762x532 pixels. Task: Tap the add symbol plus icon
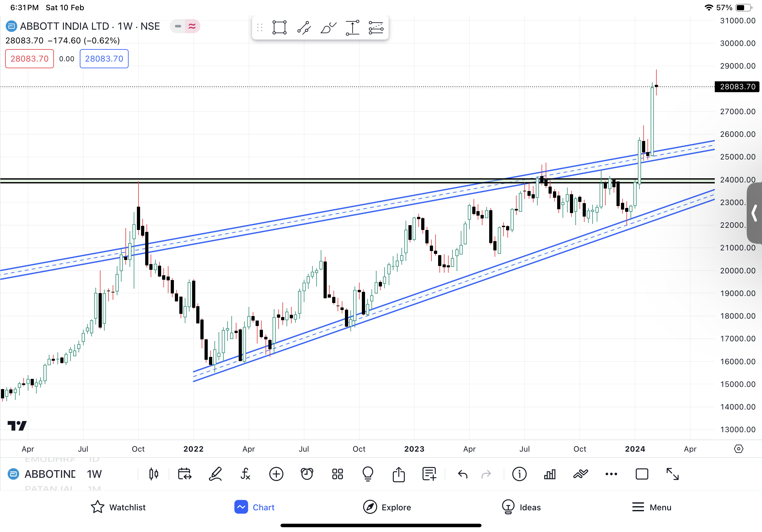276,474
